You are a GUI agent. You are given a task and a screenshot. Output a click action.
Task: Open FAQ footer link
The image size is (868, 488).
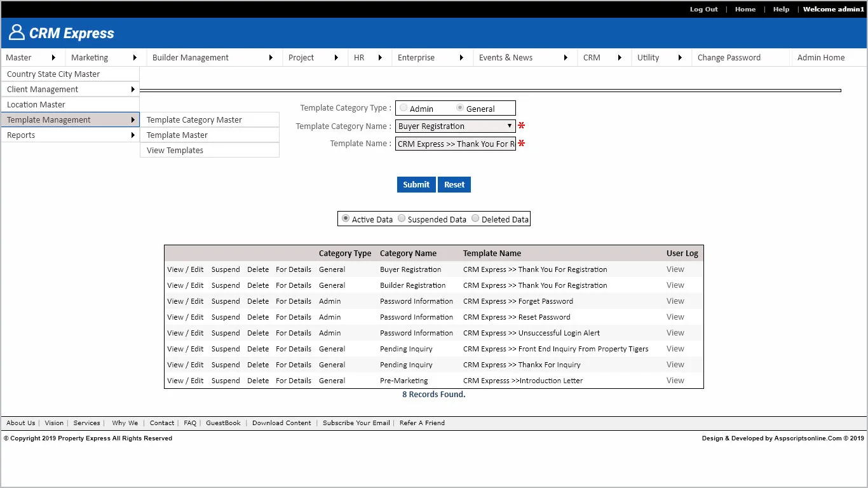point(190,423)
